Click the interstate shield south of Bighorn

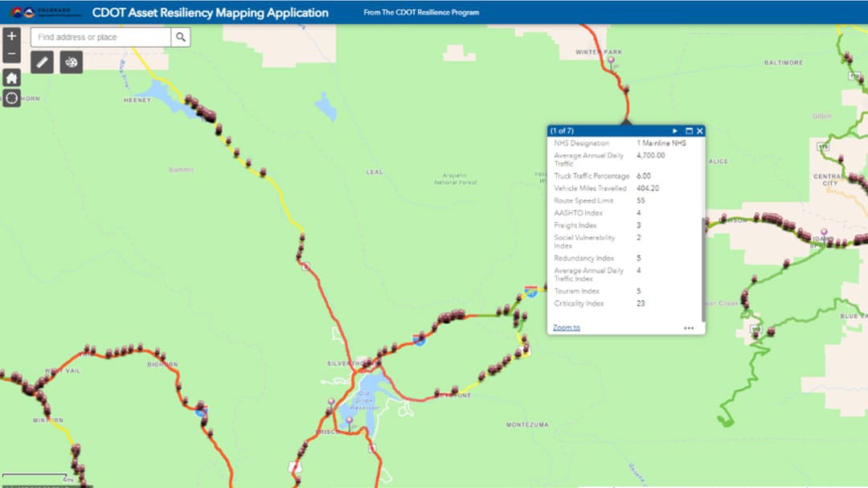[x=201, y=411]
